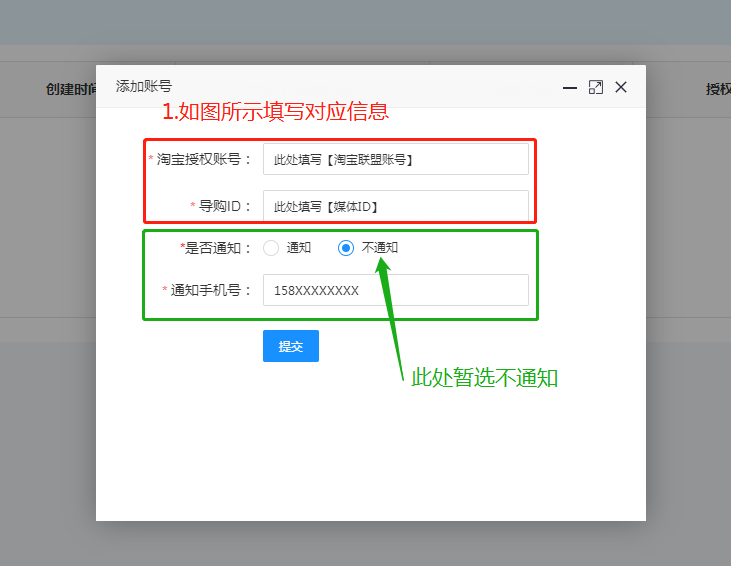Select the 不通知 radio button
The image size is (731, 566).
point(346,248)
